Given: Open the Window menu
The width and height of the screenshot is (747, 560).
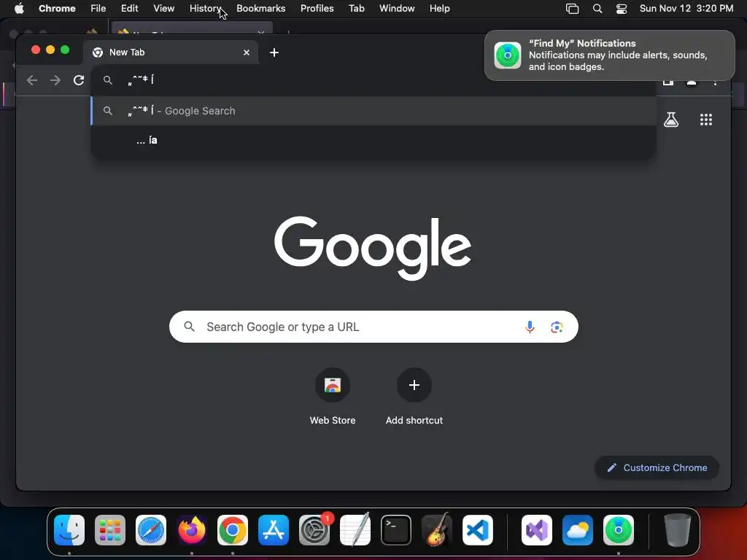Looking at the screenshot, I should (397, 9).
